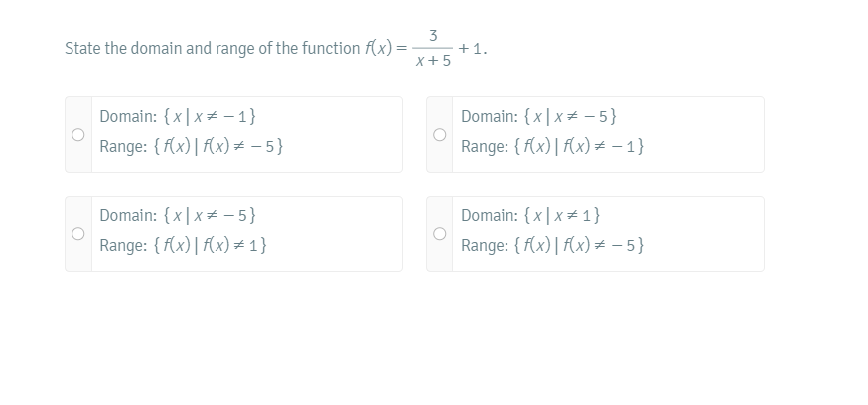Click the numerator 3 of the fraction
The image size is (868, 405).
tap(433, 36)
